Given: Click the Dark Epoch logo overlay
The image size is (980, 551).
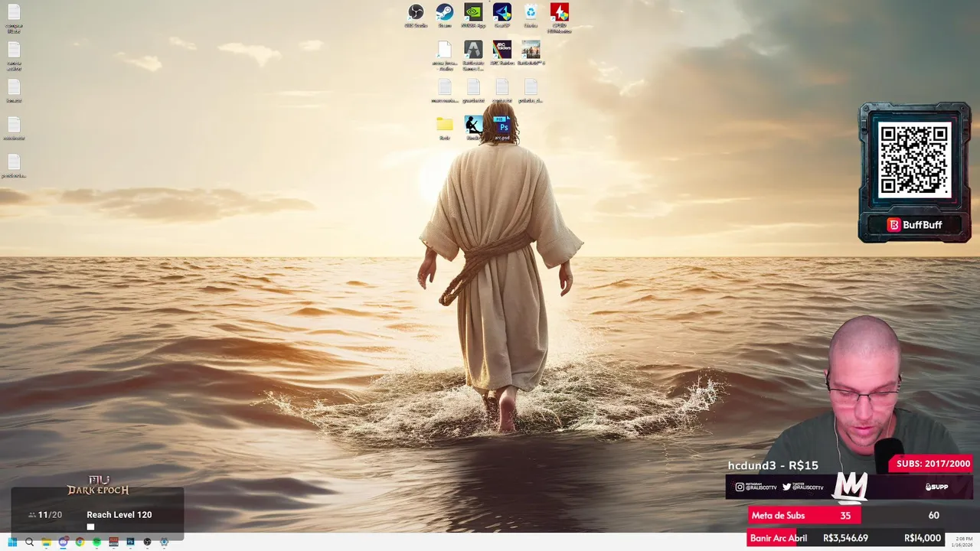Looking at the screenshot, I should pyautogui.click(x=98, y=485).
